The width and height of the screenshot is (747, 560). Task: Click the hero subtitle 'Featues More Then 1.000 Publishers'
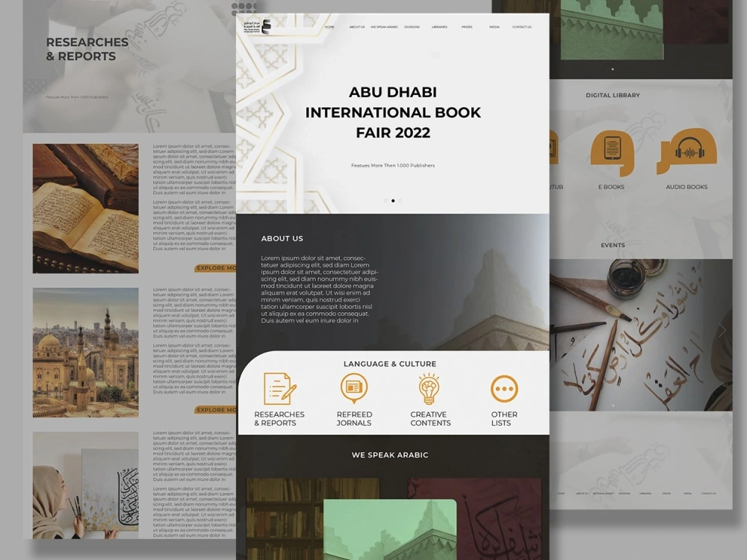pyautogui.click(x=393, y=166)
